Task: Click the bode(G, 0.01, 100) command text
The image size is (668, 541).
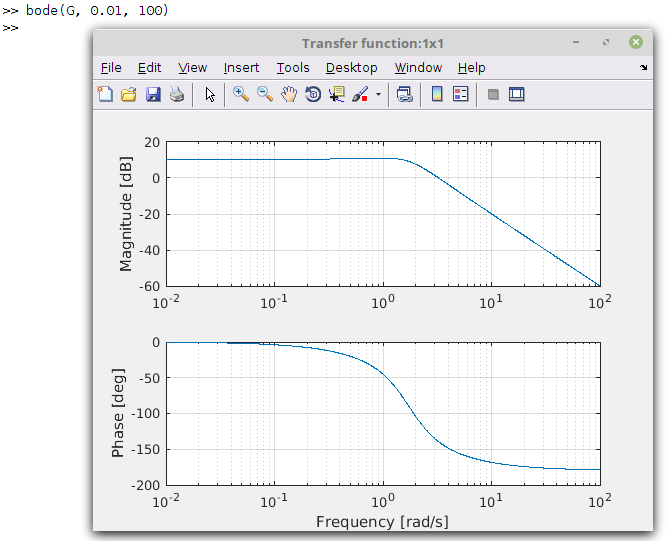Action: point(97,10)
